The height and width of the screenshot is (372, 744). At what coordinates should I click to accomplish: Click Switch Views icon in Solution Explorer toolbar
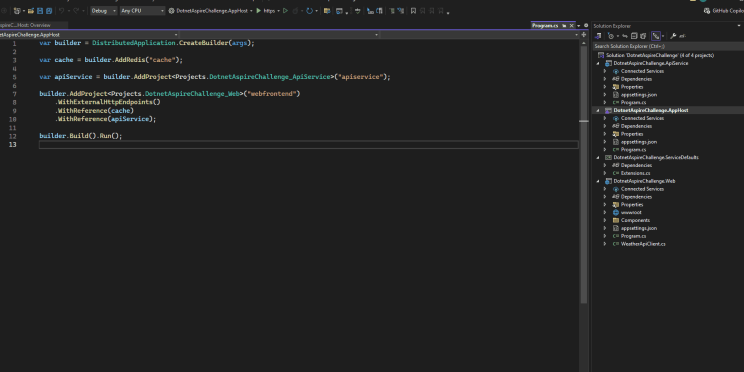[x=598, y=36]
